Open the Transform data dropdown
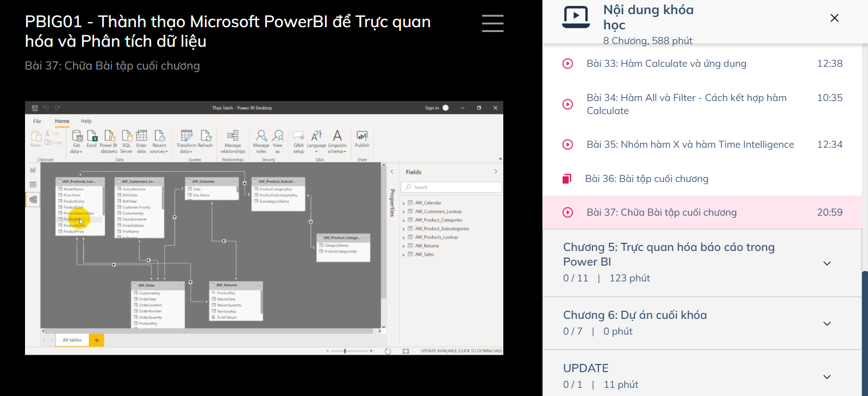Image resolution: width=868 pixels, height=396 pixels. point(186,141)
